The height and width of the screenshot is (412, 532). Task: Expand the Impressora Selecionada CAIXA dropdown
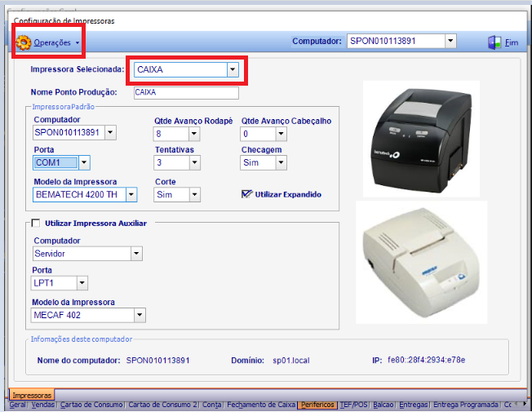click(233, 69)
